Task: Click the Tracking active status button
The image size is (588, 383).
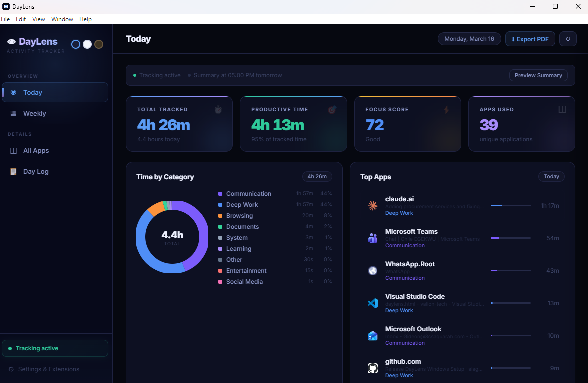Action: click(55, 348)
